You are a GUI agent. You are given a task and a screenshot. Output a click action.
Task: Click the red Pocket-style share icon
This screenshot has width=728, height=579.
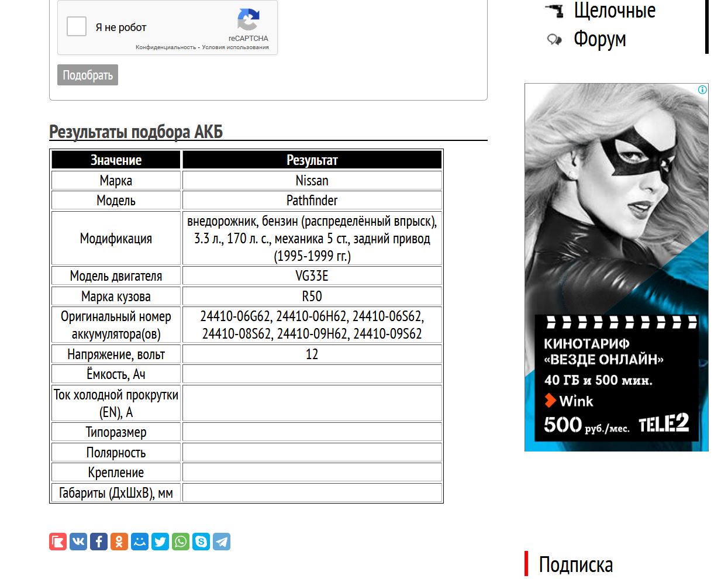coord(58,542)
